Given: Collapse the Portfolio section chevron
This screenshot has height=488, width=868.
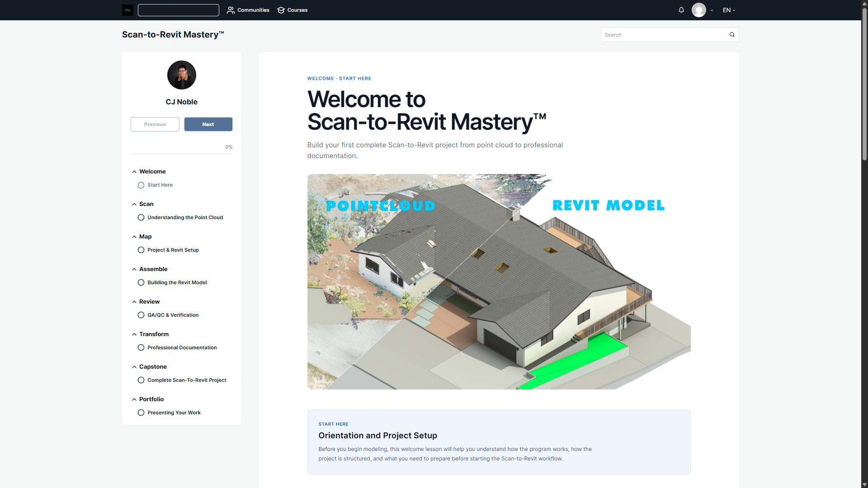Looking at the screenshot, I should 134,399.
